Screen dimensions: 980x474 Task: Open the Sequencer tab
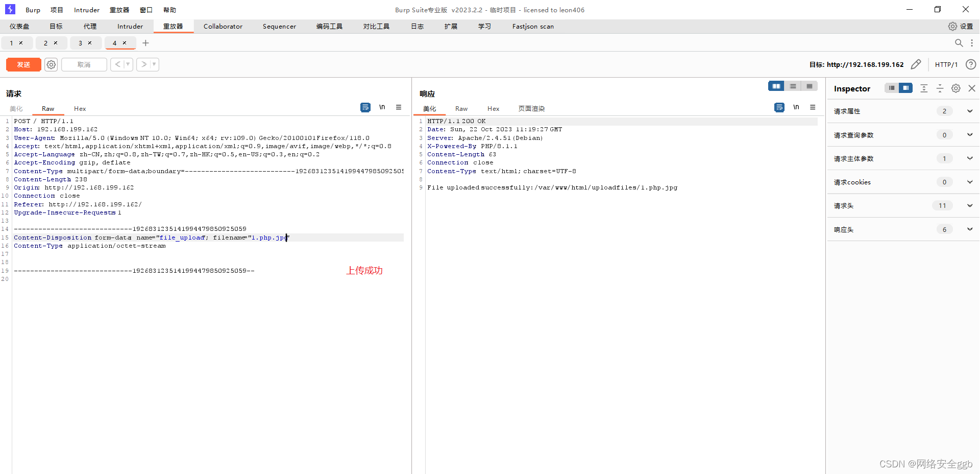[x=279, y=26]
